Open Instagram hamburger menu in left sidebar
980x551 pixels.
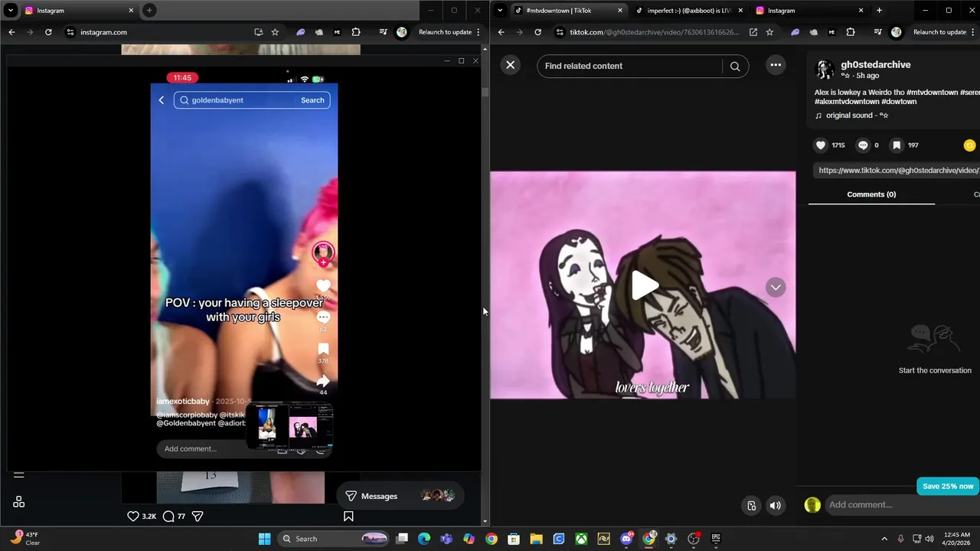[x=19, y=474]
